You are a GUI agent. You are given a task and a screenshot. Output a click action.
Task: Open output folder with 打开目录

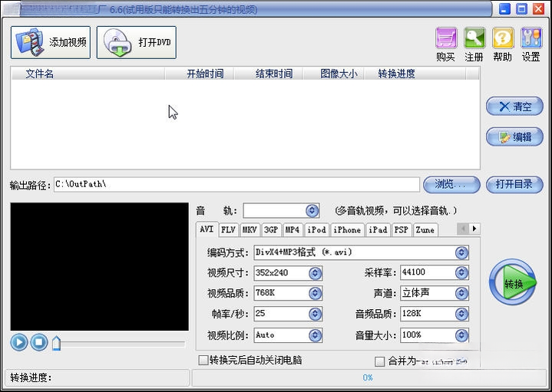coord(514,184)
